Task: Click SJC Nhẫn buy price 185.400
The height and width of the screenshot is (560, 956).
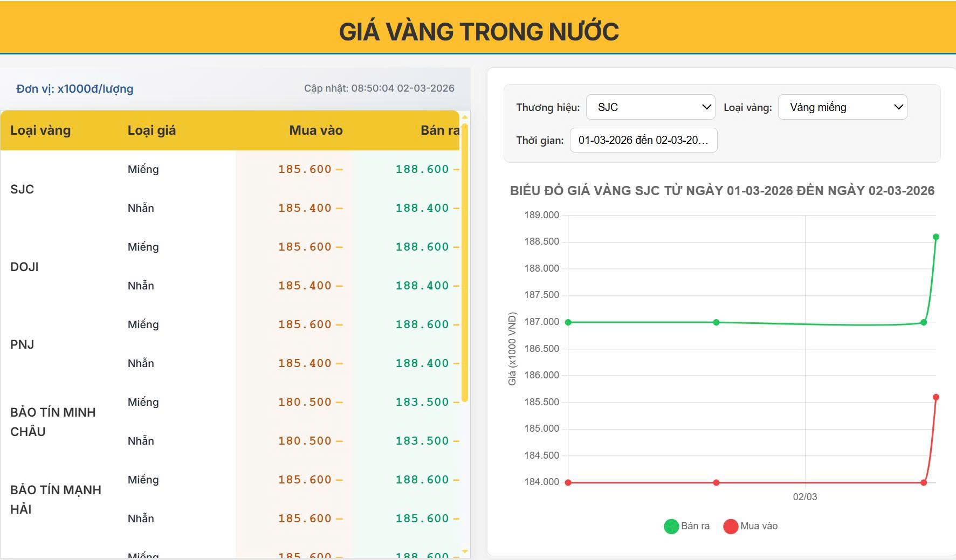Action: click(305, 208)
